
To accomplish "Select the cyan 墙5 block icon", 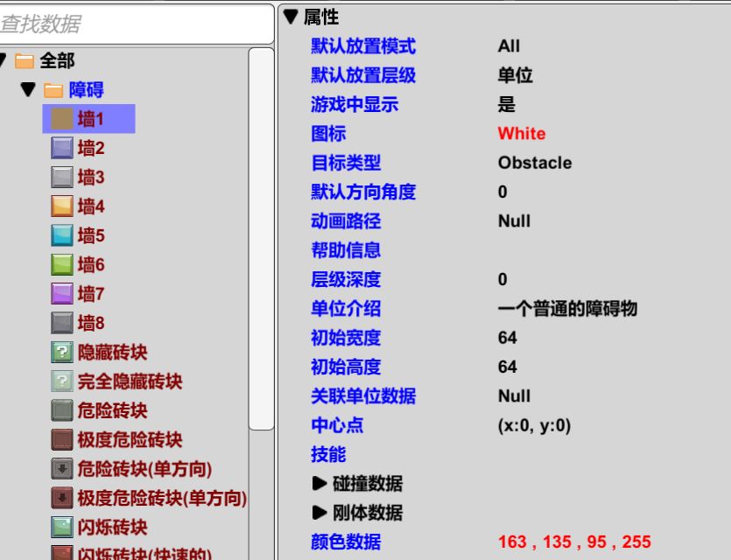I will click(x=61, y=235).
